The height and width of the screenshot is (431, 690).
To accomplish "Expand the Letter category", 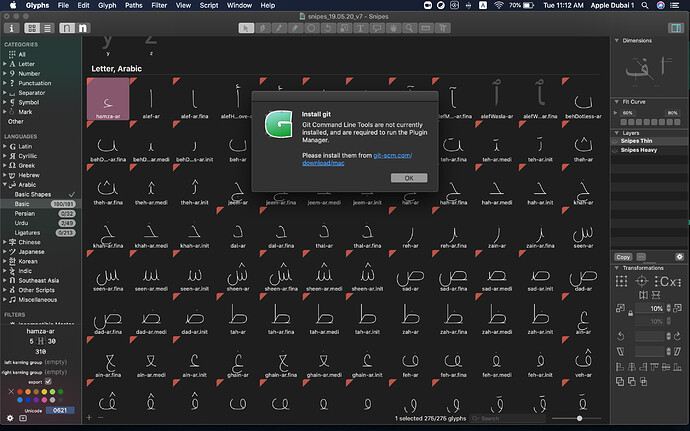I will [x=5, y=64].
